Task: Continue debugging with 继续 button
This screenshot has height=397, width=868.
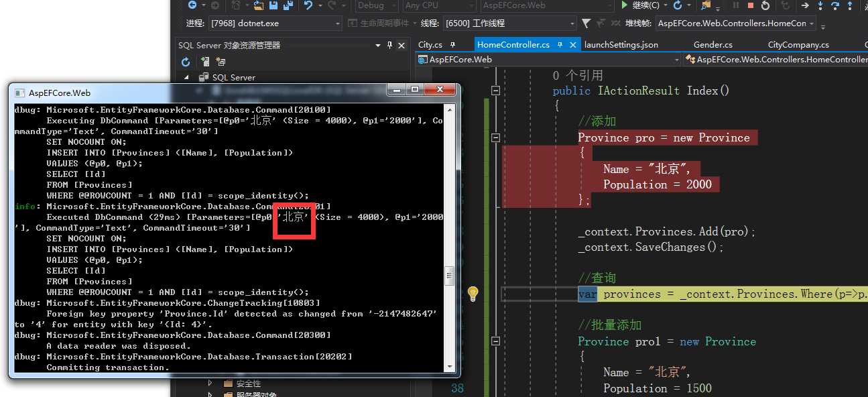Action: (x=640, y=5)
